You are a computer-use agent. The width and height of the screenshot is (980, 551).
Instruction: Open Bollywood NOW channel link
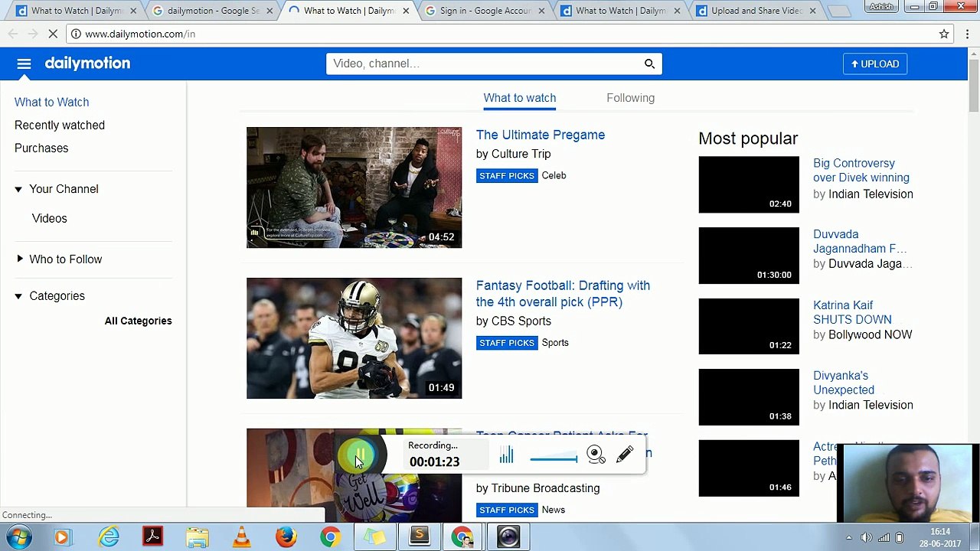[x=870, y=335]
